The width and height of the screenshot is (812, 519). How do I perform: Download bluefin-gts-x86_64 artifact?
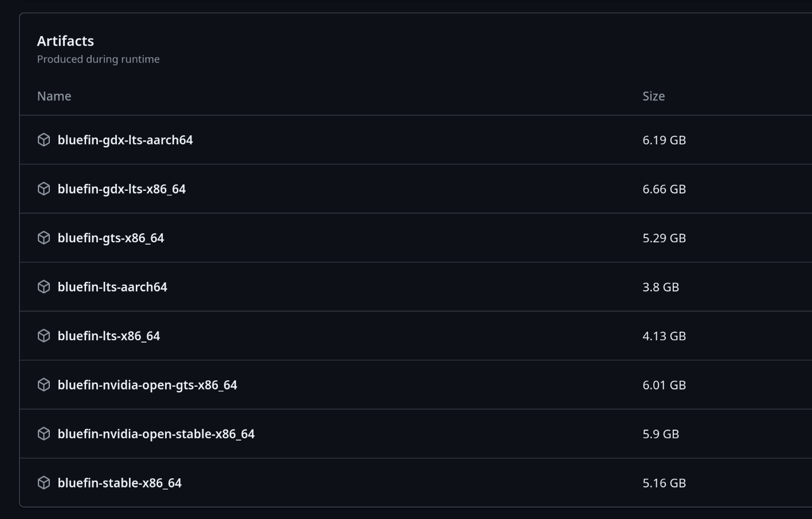pos(111,238)
